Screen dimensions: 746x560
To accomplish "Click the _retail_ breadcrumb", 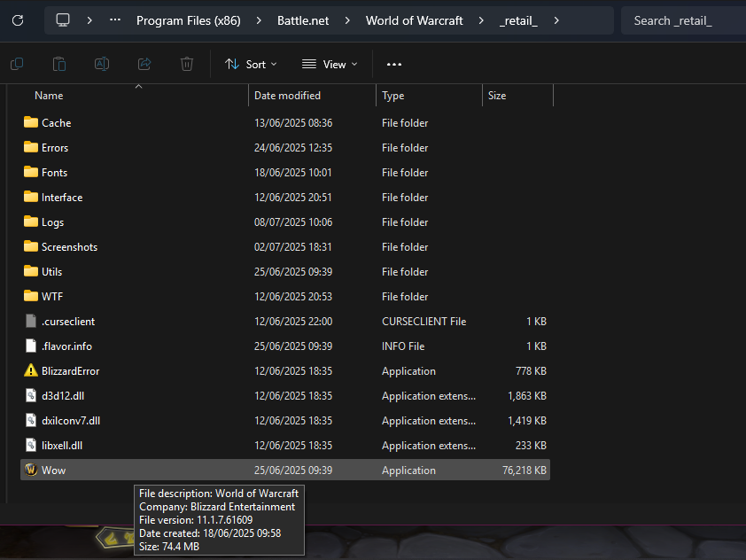I will click(x=518, y=21).
